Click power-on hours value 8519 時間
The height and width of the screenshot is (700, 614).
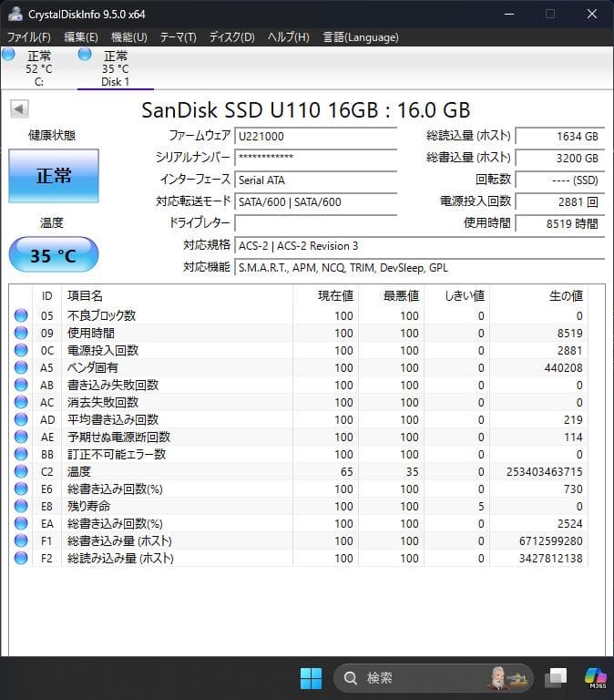point(560,223)
